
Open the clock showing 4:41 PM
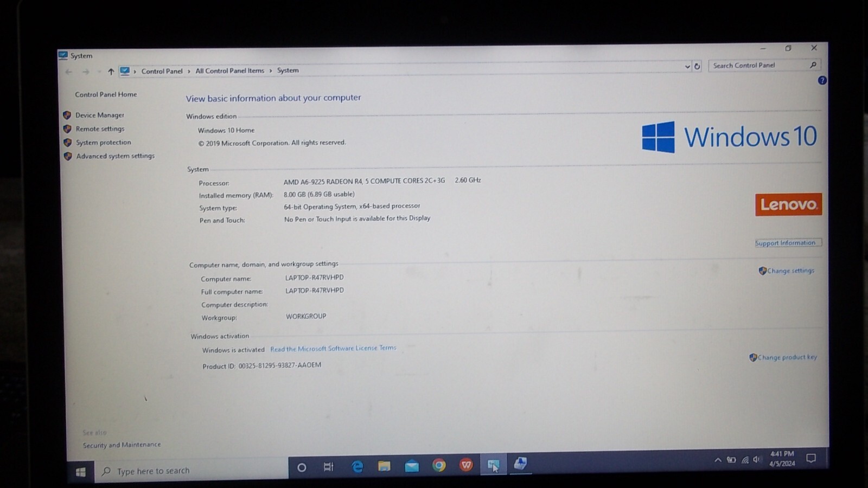pyautogui.click(x=782, y=459)
